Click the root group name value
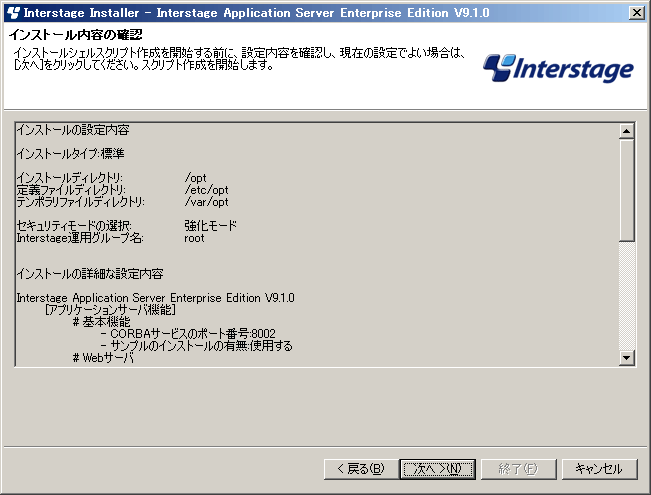This screenshot has height=495, width=651. tap(194, 238)
